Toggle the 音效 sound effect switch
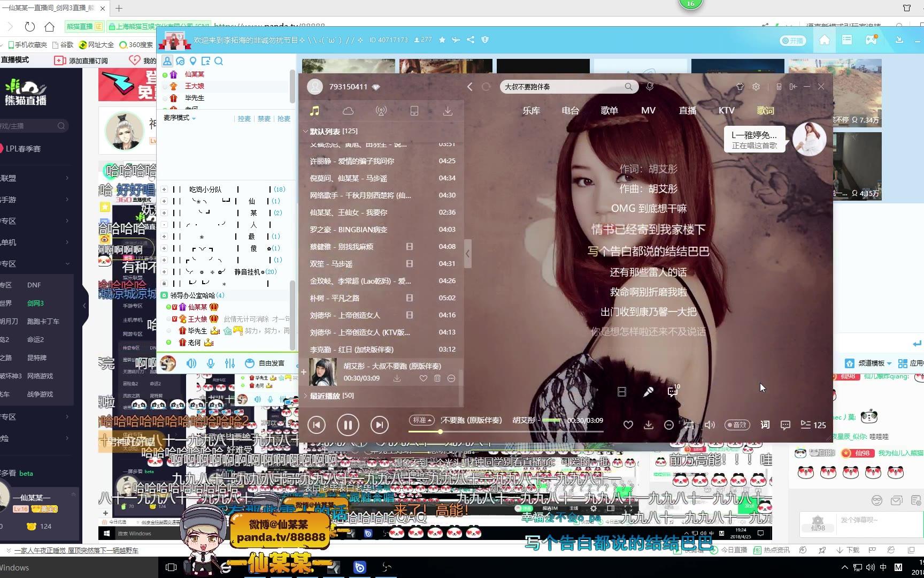Screen dimensions: 924x578 coord(737,425)
